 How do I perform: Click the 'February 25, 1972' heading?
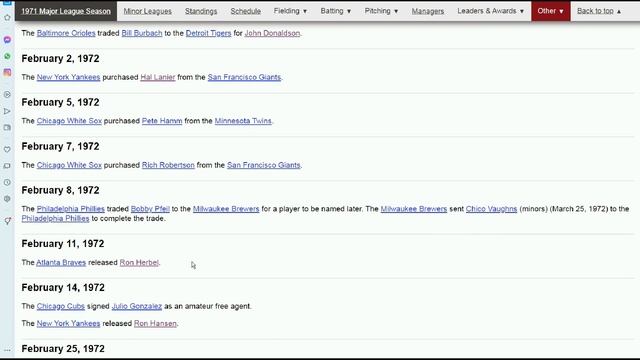(63, 349)
